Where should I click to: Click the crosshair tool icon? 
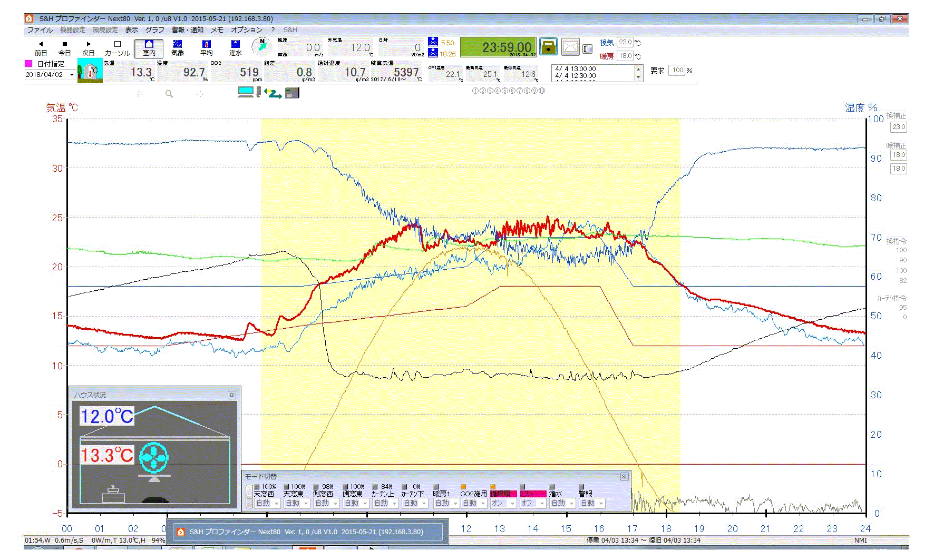139,93
